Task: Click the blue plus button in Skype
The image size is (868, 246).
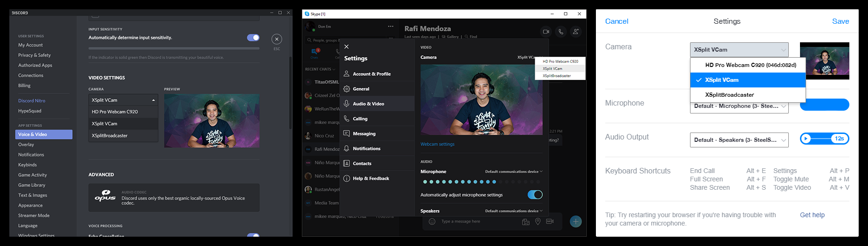Action: pos(575,221)
